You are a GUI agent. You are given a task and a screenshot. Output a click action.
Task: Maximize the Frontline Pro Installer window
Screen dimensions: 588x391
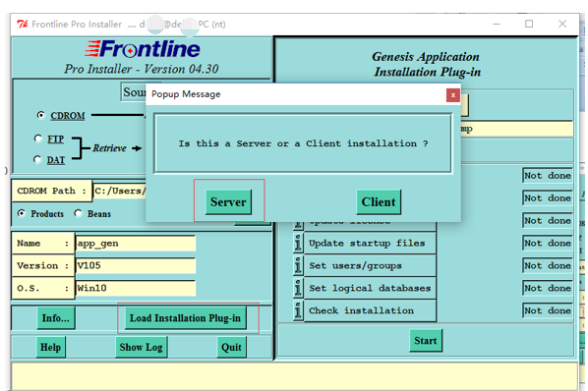pyautogui.click(x=529, y=24)
